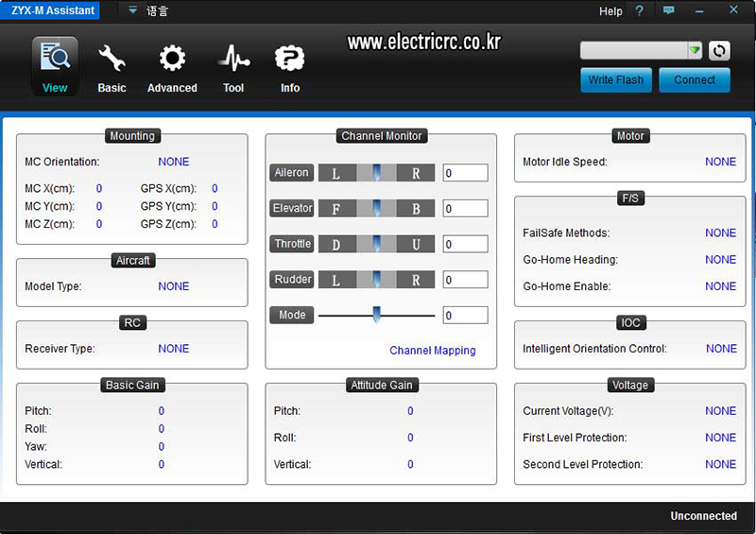Click the Mode channel slider handle
The height and width of the screenshot is (534, 756).
tap(376, 315)
